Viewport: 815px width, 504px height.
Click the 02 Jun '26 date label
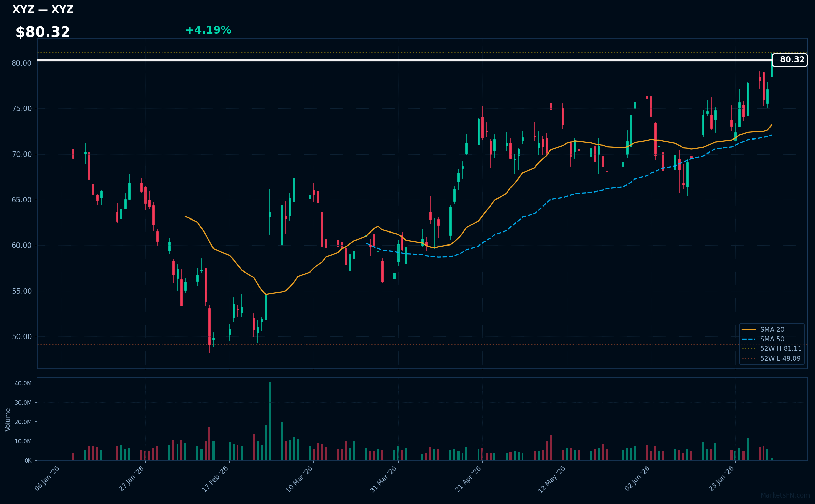point(637,479)
